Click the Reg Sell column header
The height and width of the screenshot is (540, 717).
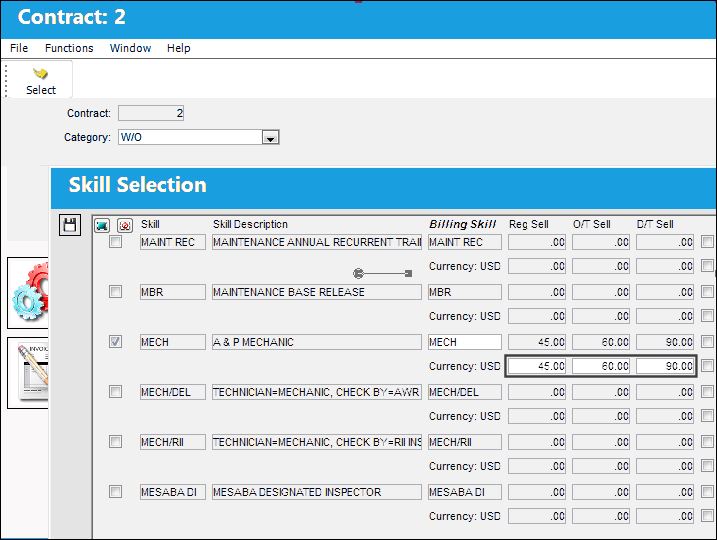click(529, 224)
